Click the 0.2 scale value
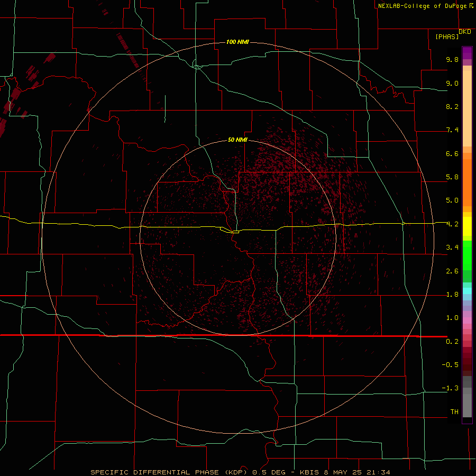476x476 pixels. (452, 342)
